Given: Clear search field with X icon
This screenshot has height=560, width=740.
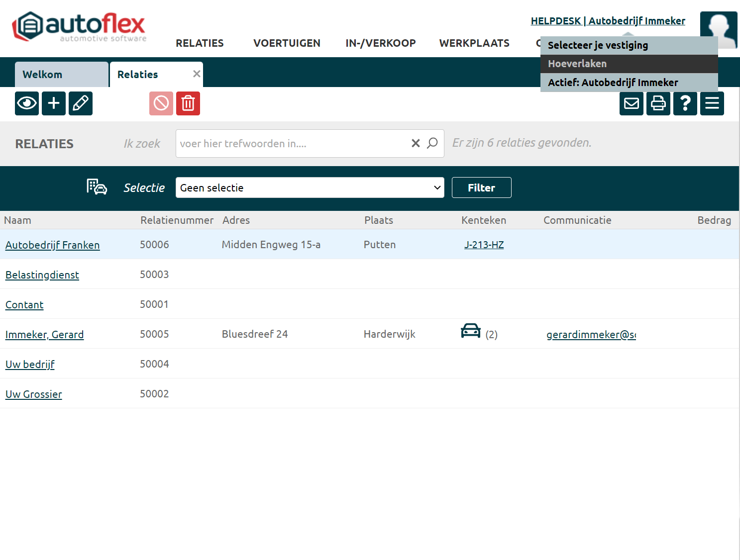Looking at the screenshot, I should tap(416, 143).
